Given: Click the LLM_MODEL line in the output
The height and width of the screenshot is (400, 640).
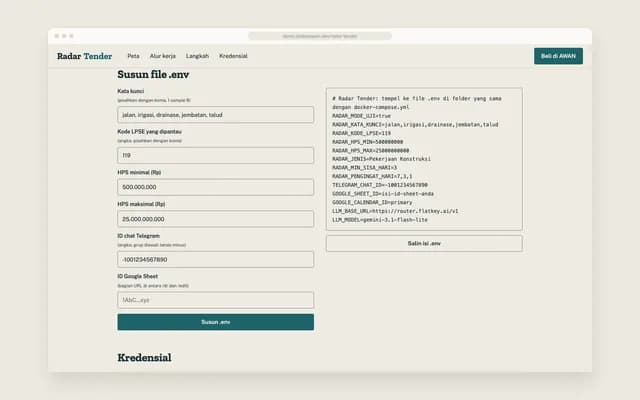Looking at the screenshot, I should tap(380, 220).
